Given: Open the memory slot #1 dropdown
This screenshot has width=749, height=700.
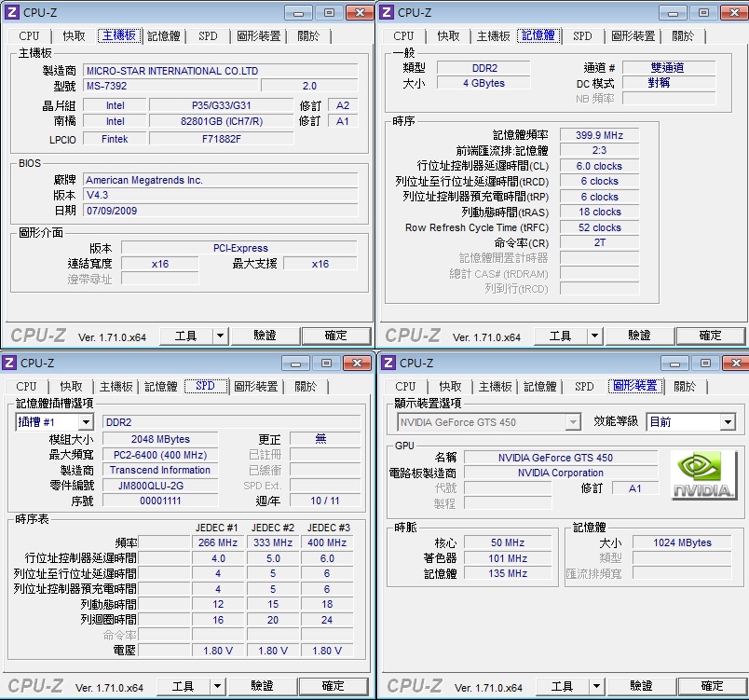Looking at the screenshot, I should tap(86, 422).
